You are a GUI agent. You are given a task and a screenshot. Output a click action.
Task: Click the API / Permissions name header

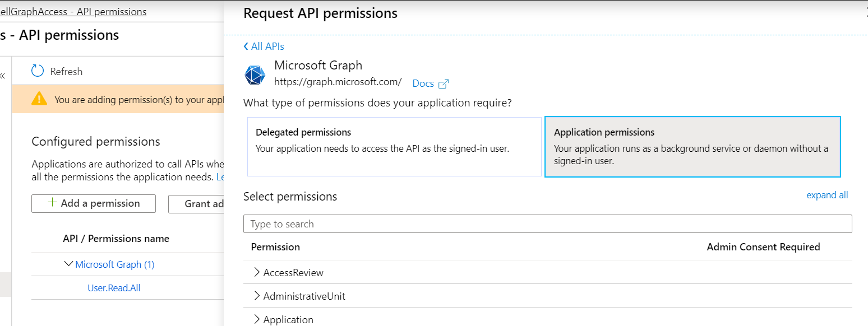coord(116,239)
